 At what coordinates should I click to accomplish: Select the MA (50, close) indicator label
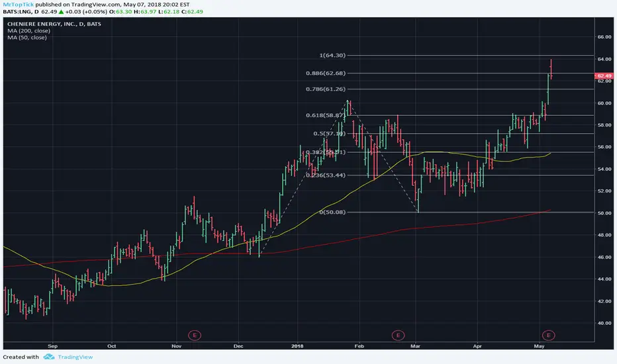[26, 37]
